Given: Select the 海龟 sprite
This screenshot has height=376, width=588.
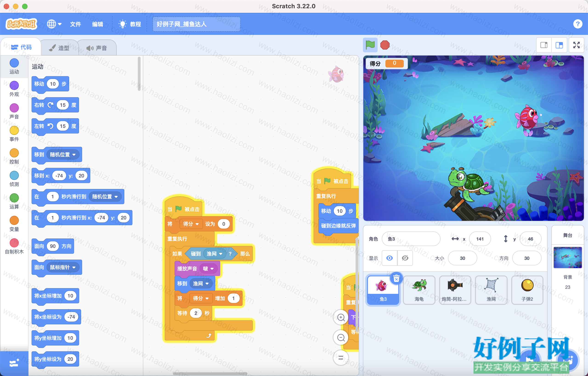Looking at the screenshot, I should click(419, 290).
